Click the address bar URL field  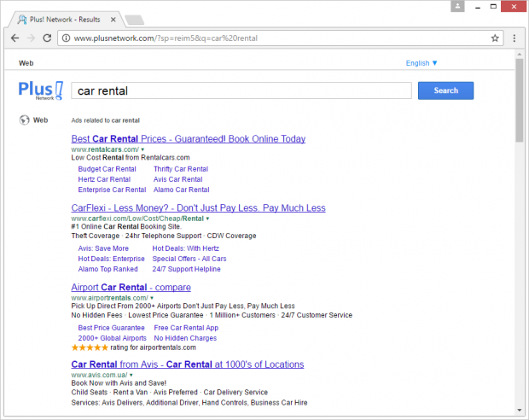click(280, 38)
